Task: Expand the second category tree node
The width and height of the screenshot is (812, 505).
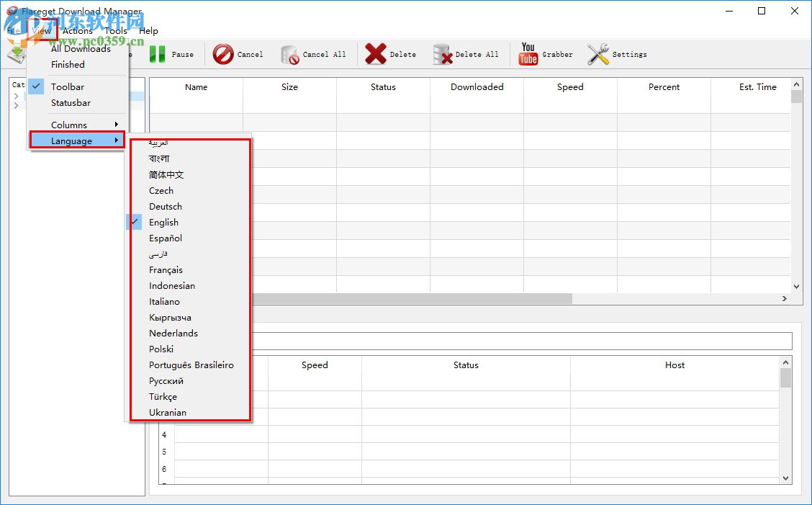Action: (17, 105)
